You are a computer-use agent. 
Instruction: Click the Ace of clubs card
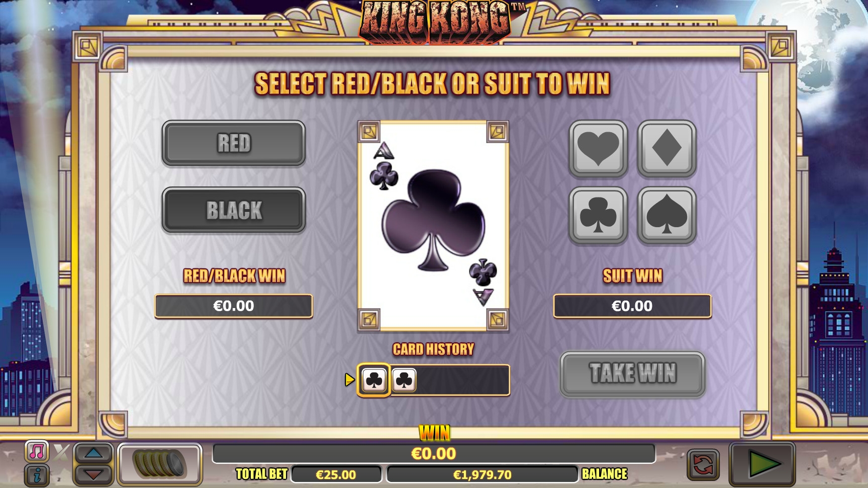click(433, 226)
